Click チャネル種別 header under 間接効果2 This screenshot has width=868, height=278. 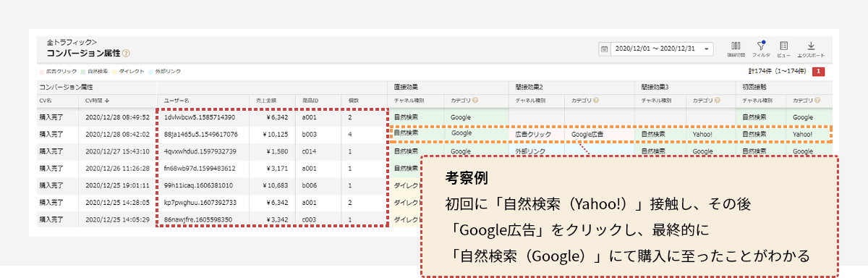point(529,101)
